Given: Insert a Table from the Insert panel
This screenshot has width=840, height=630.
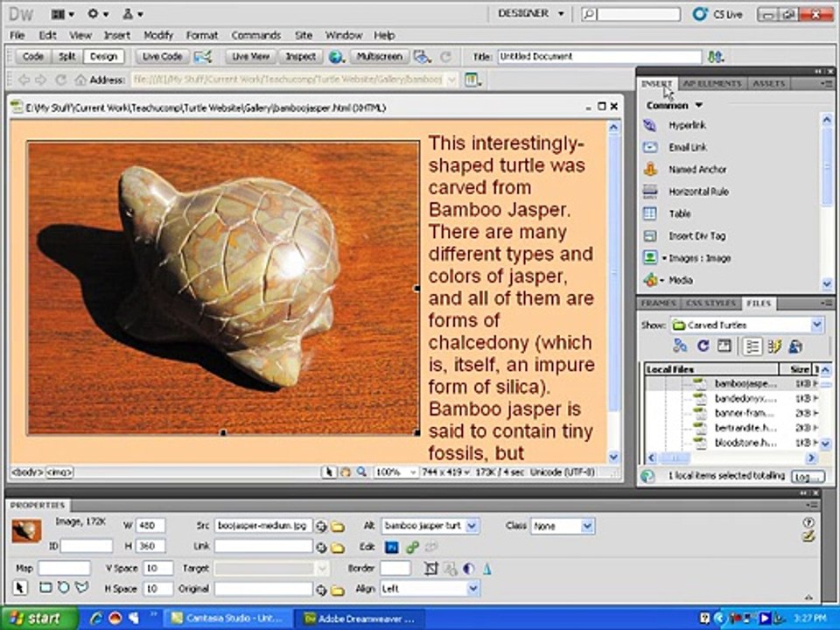Looking at the screenshot, I should (x=649, y=213).
